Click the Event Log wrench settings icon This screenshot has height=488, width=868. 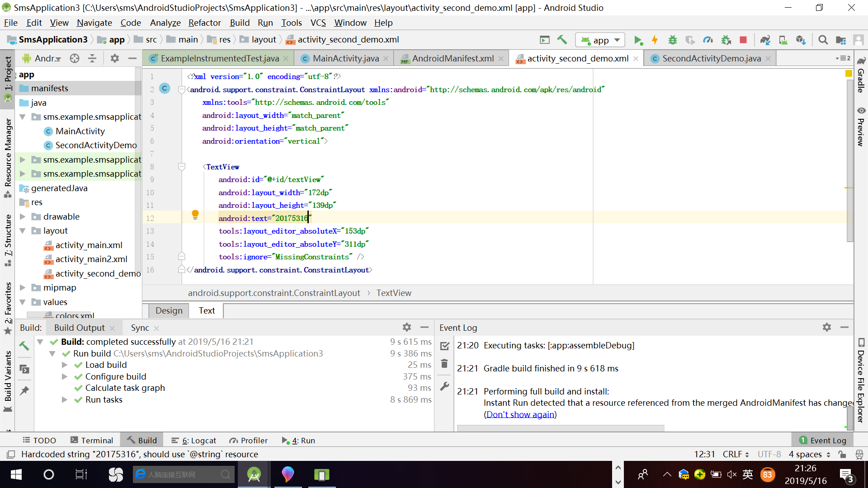click(444, 386)
